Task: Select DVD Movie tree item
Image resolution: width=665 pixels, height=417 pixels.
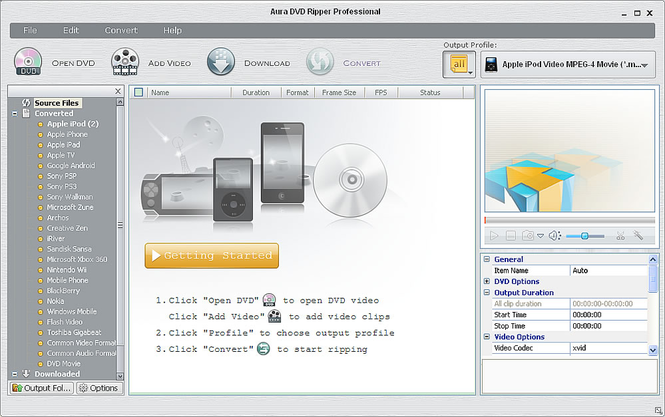Action: (63, 364)
